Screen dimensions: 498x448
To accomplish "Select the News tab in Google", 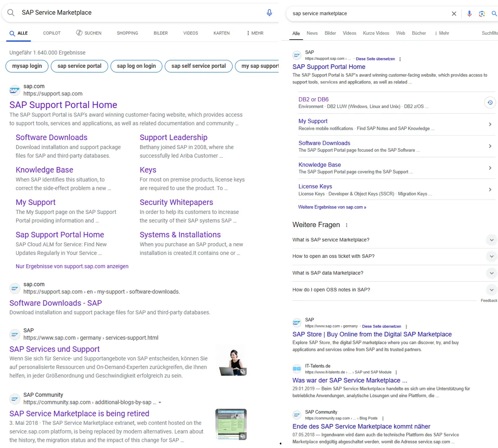I will pyautogui.click(x=312, y=33).
